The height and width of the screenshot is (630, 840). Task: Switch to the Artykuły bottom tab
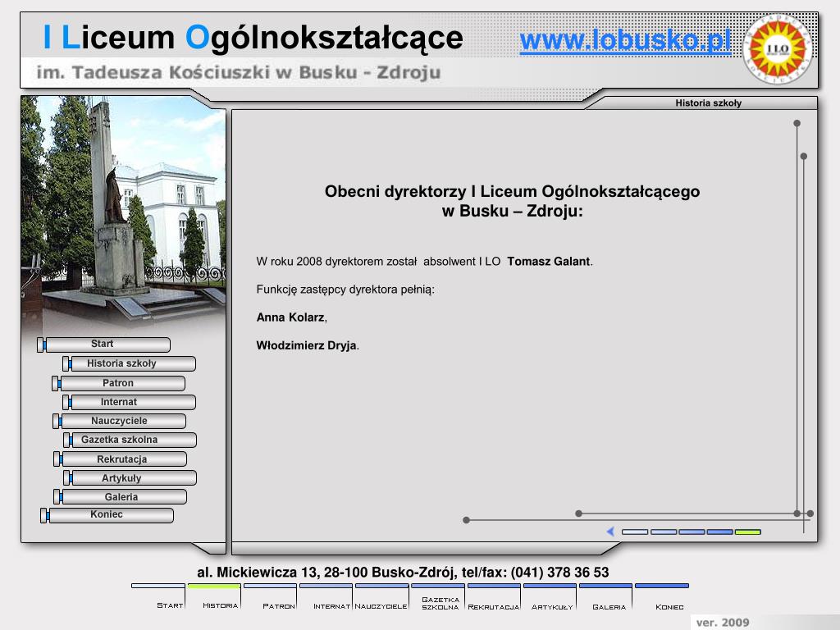click(x=550, y=597)
